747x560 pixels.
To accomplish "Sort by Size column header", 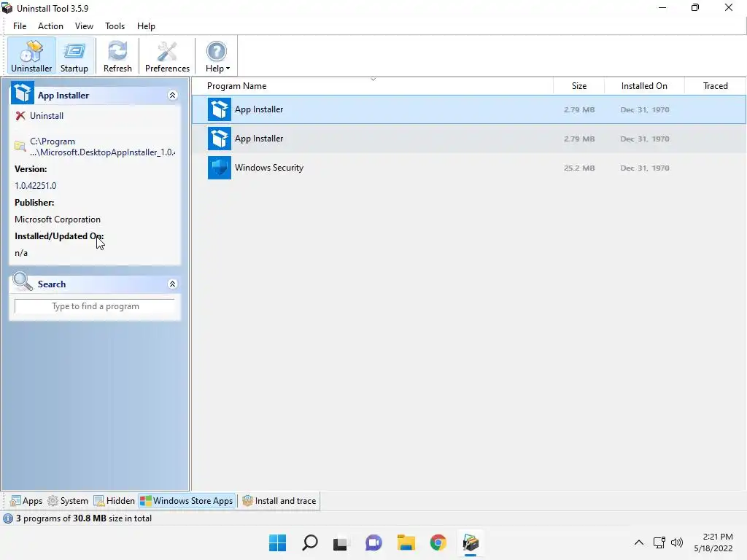I will [x=578, y=86].
